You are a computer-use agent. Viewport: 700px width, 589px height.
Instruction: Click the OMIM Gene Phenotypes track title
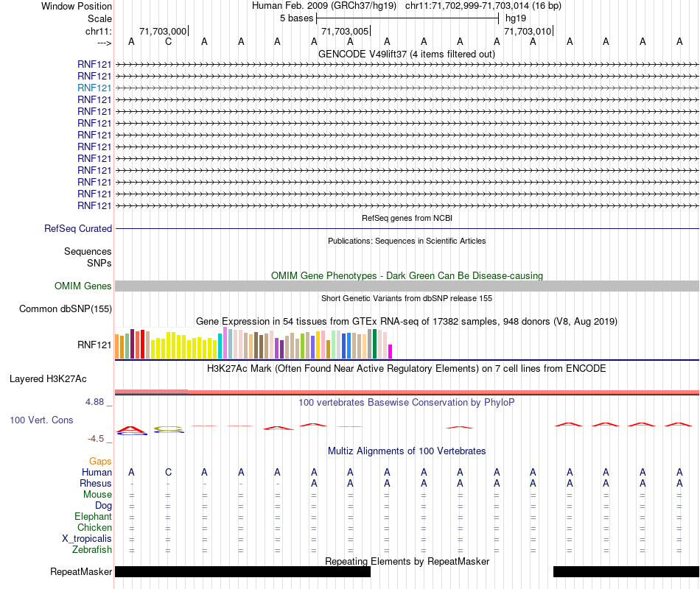pyautogui.click(x=407, y=276)
